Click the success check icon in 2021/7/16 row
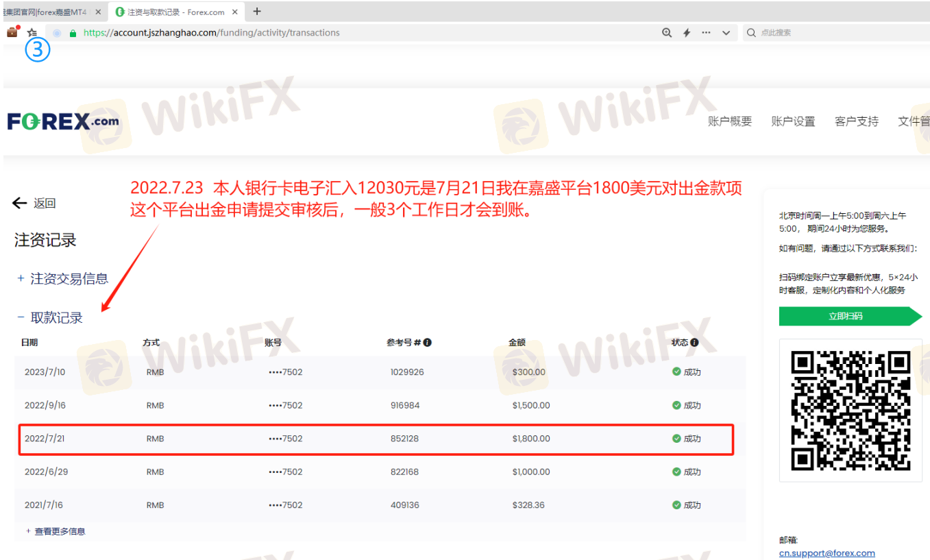930x560 pixels. tap(676, 505)
